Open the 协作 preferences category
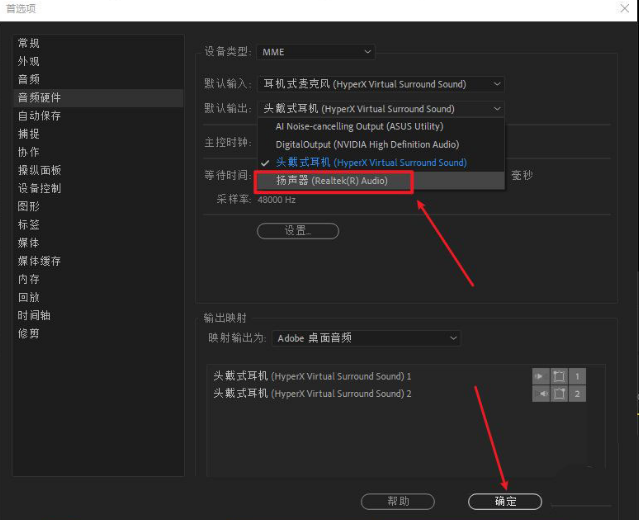This screenshot has height=520, width=639. 98,152
